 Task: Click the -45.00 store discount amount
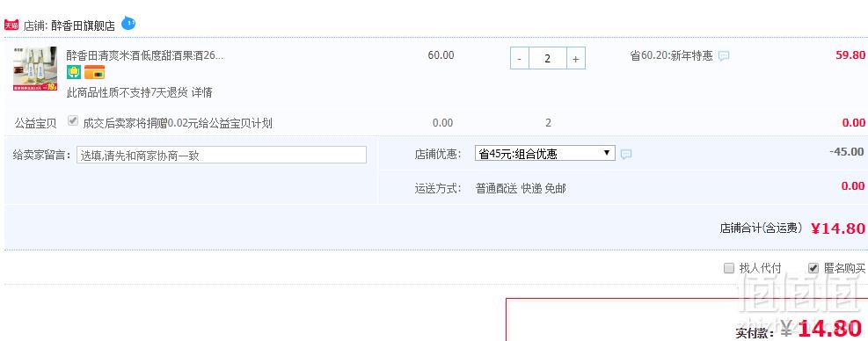click(x=847, y=152)
